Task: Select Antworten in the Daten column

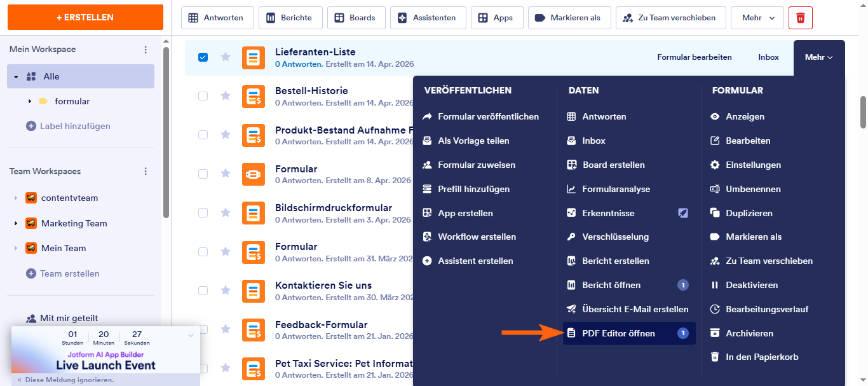Action: pyautogui.click(x=597, y=116)
